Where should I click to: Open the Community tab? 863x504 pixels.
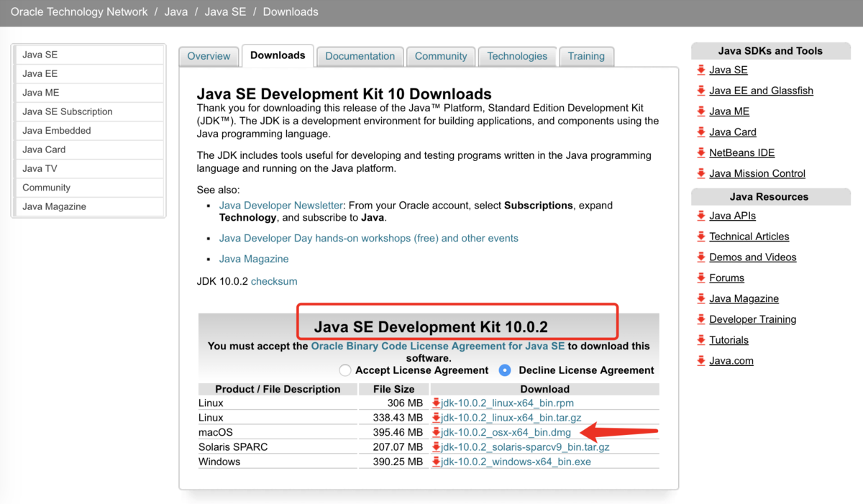441,56
